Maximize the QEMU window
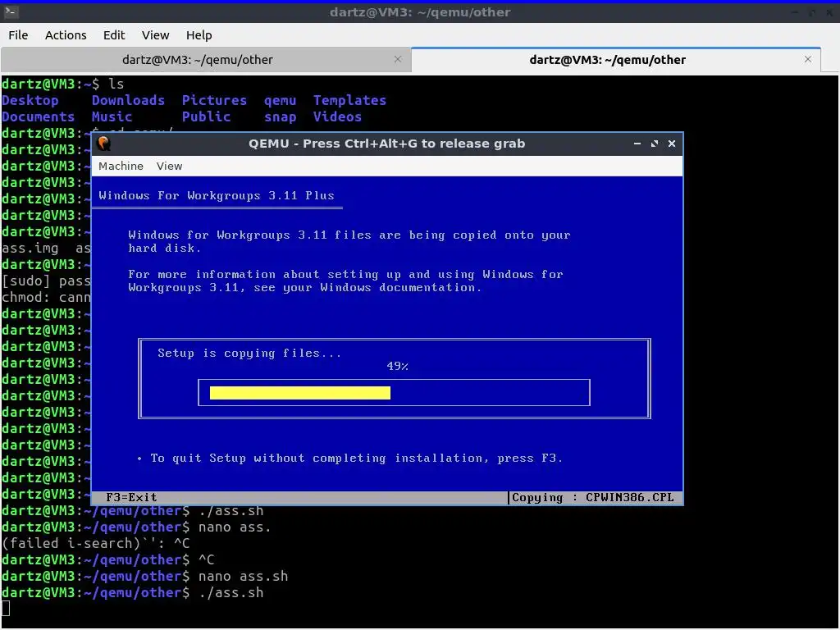 (x=654, y=144)
